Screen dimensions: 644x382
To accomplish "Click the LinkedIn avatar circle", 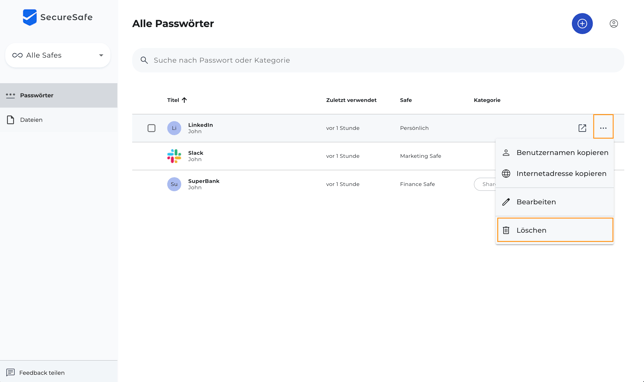I will [x=174, y=128].
